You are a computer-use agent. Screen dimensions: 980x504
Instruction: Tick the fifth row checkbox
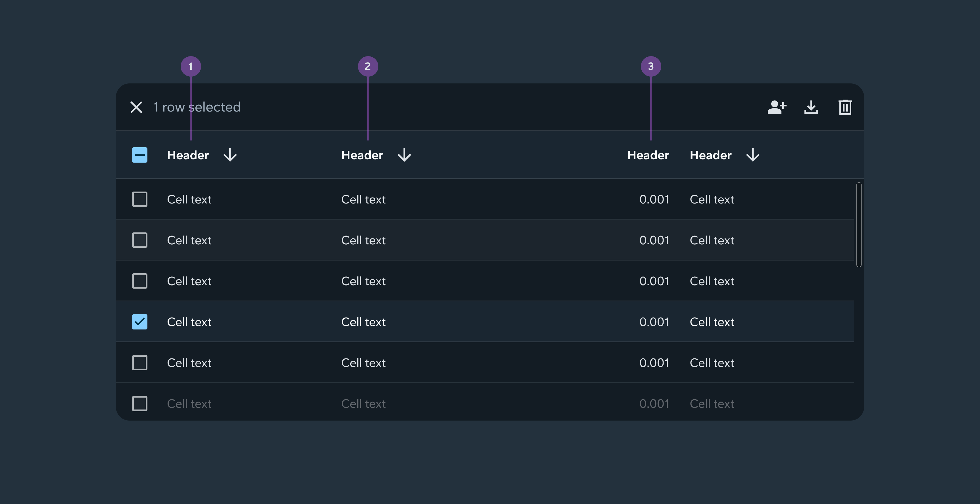[140, 363]
